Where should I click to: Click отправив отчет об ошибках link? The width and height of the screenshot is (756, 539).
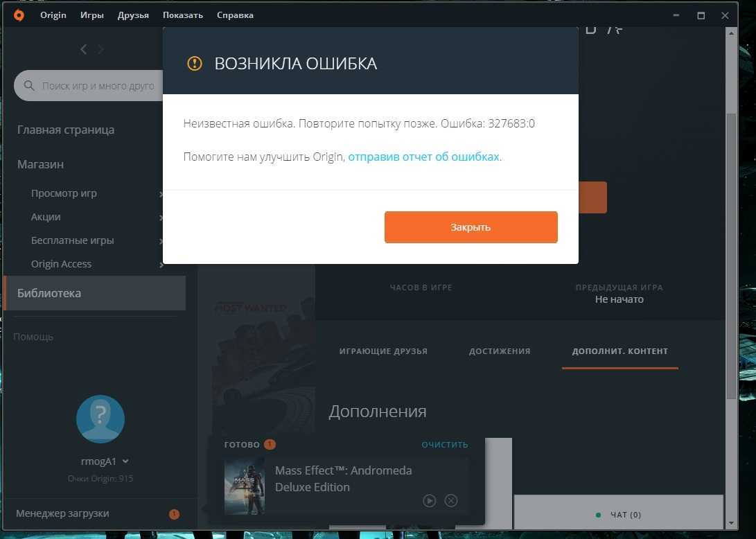[424, 157]
